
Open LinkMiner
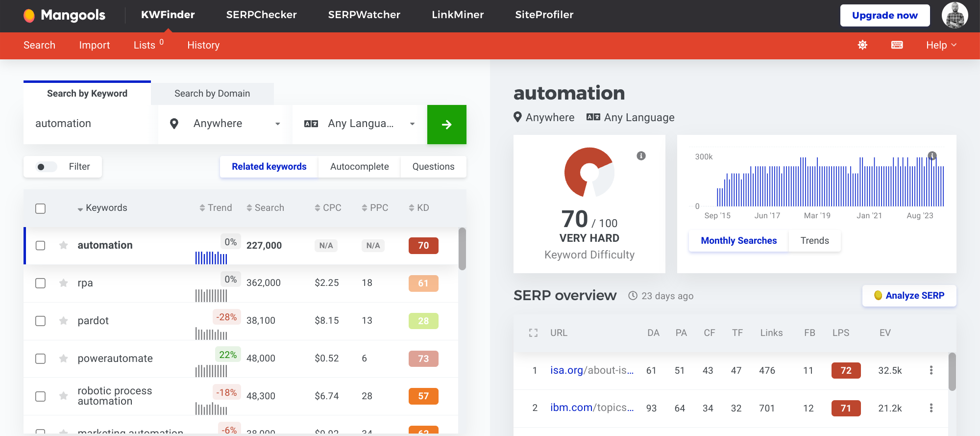pyautogui.click(x=458, y=15)
